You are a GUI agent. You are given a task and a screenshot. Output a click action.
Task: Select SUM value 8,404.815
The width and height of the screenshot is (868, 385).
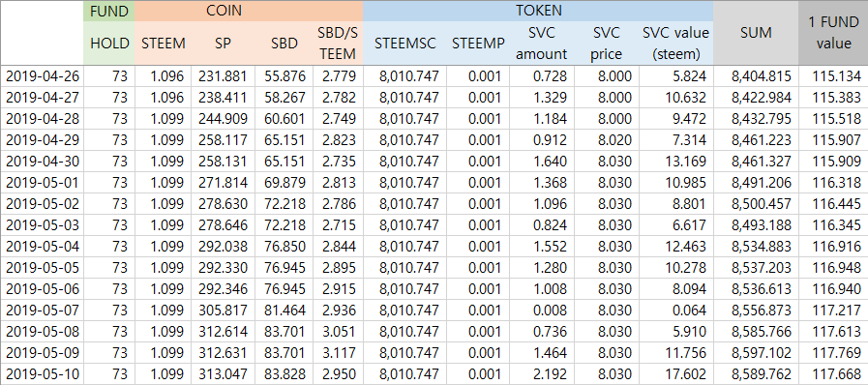pyautogui.click(x=756, y=75)
